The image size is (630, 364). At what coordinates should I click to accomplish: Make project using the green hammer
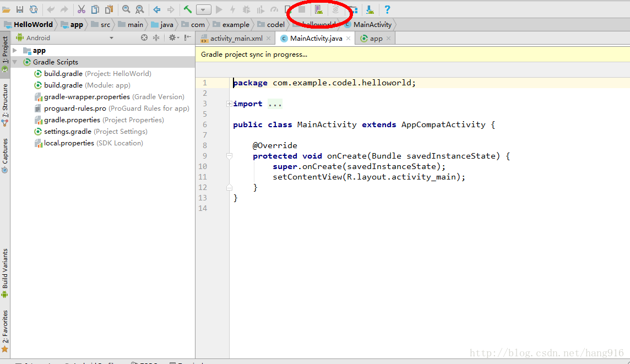[x=188, y=9]
